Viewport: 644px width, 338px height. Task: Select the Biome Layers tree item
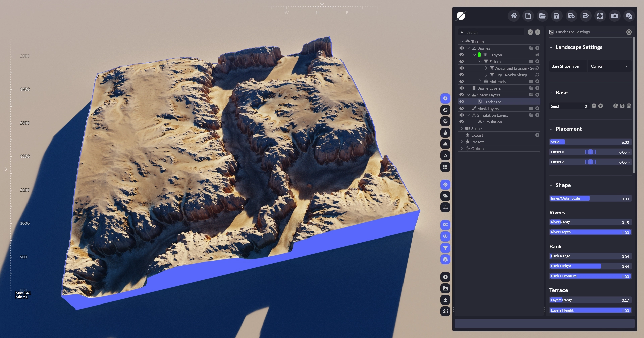[489, 88]
